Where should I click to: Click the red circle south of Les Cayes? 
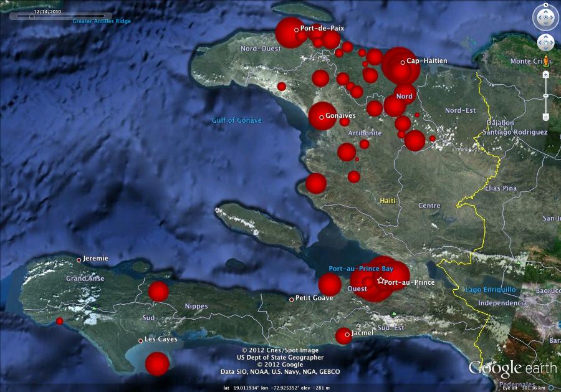coord(157,364)
